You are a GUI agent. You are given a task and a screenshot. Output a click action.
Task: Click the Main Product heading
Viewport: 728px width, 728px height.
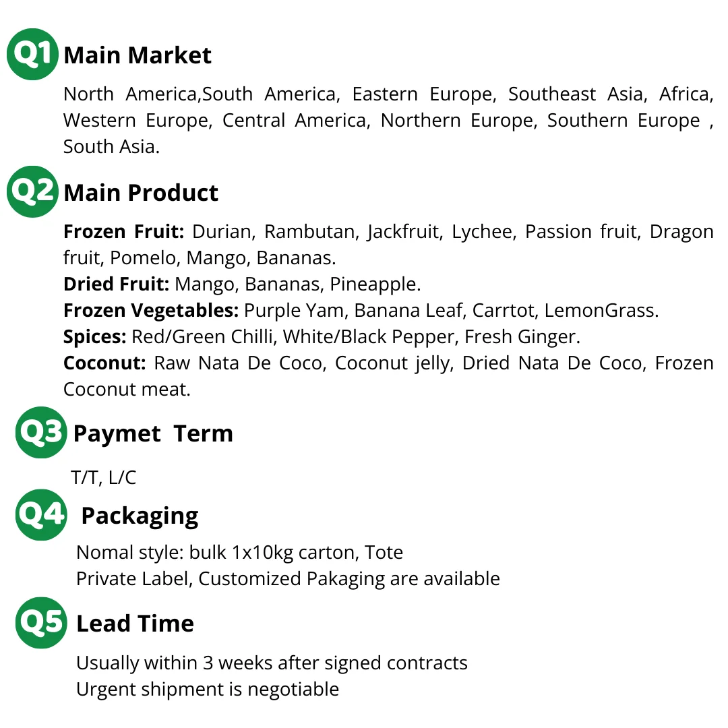tap(141, 193)
